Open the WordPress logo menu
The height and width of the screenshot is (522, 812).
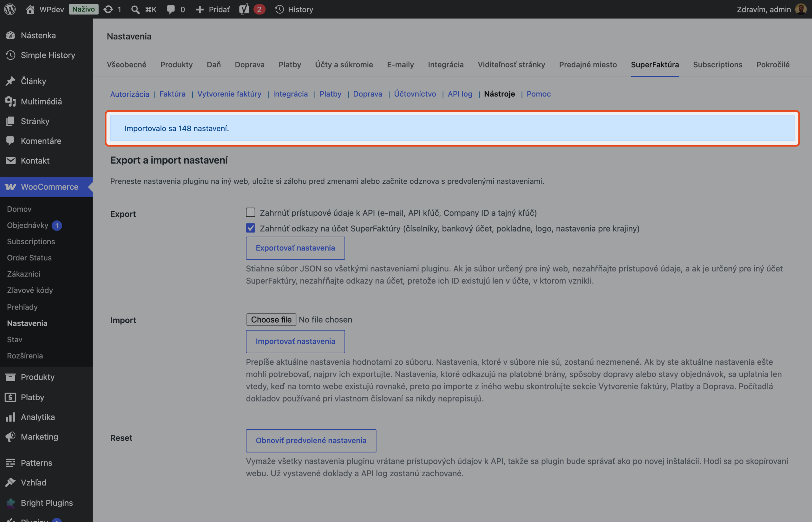click(x=10, y=9)
